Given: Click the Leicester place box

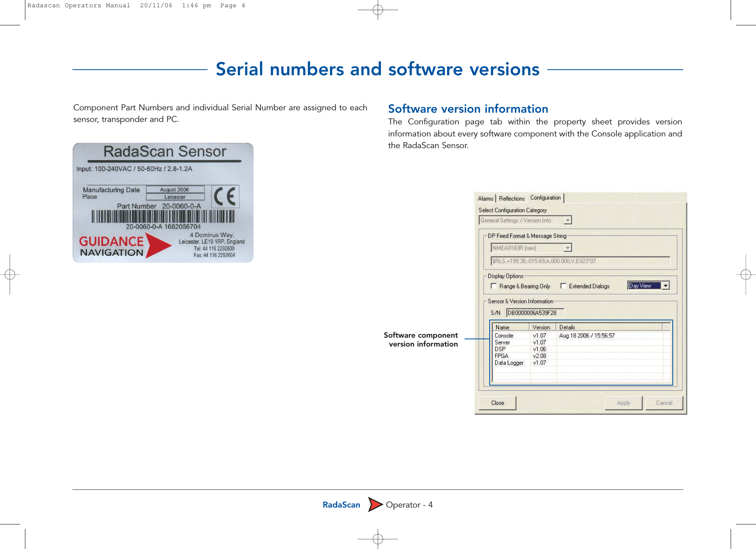Looking at the screenshot, I should tap(175, 197).
